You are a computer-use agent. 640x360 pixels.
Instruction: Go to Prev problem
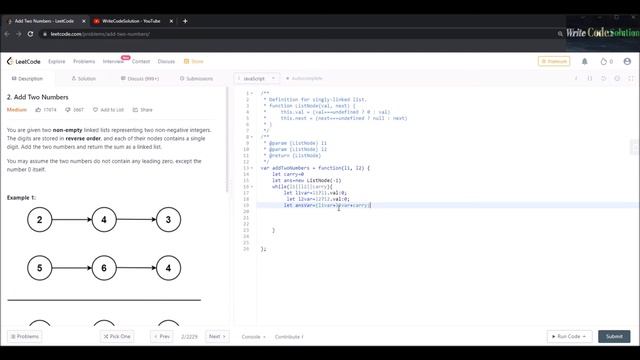[x=162, y=336]
